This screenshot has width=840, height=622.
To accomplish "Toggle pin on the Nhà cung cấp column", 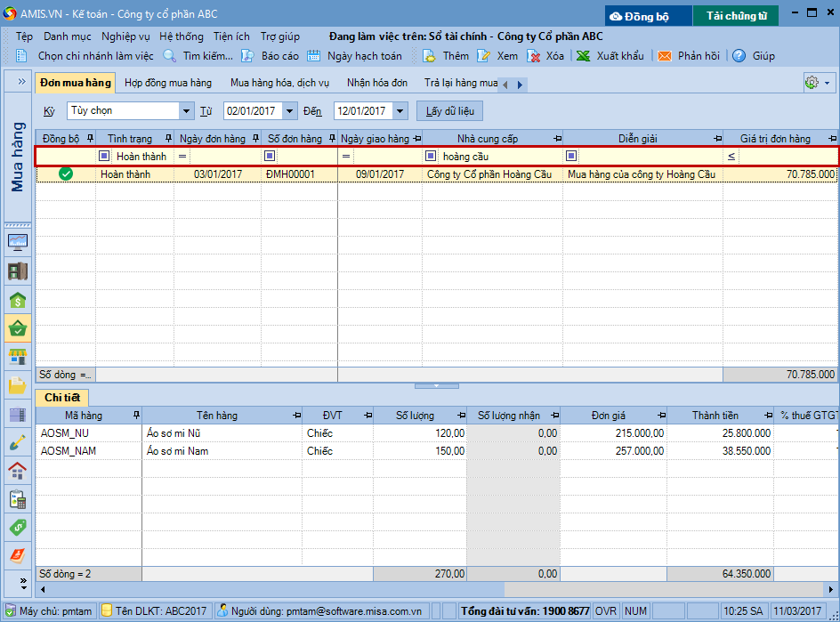I will [557, 139].
